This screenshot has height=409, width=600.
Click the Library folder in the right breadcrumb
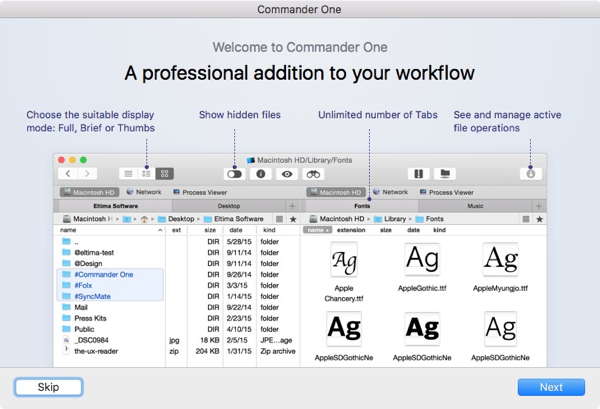point(390,219)
